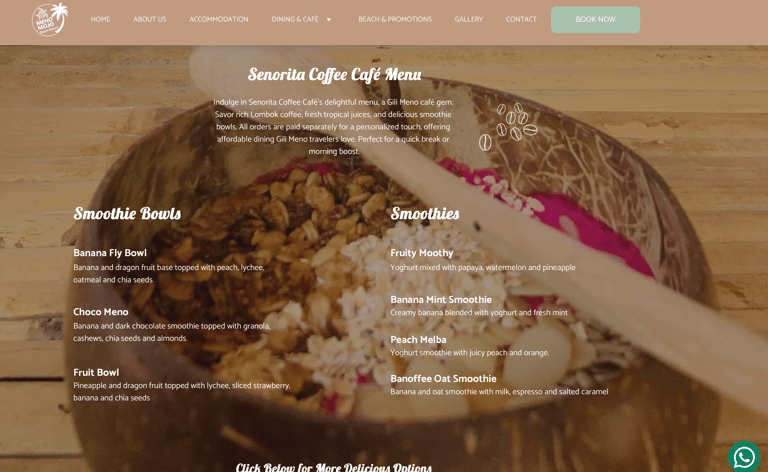Expand the Dining & Café dropdown arrow

tap(329, 20)
